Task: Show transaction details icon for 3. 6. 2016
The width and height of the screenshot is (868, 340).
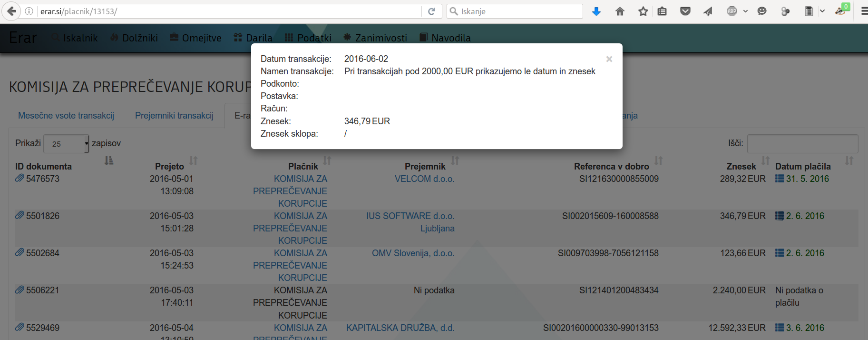Action: [x=780, y=328]
